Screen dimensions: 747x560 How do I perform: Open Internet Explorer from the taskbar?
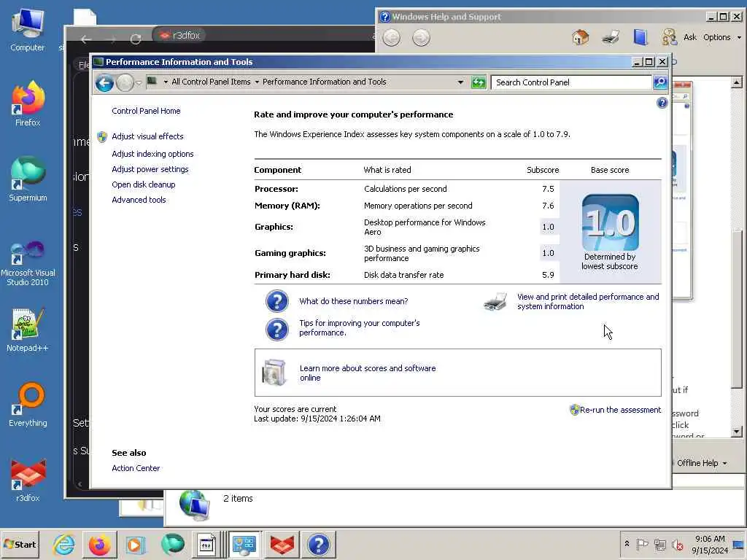pyautogui.click(x=64, y=545)
